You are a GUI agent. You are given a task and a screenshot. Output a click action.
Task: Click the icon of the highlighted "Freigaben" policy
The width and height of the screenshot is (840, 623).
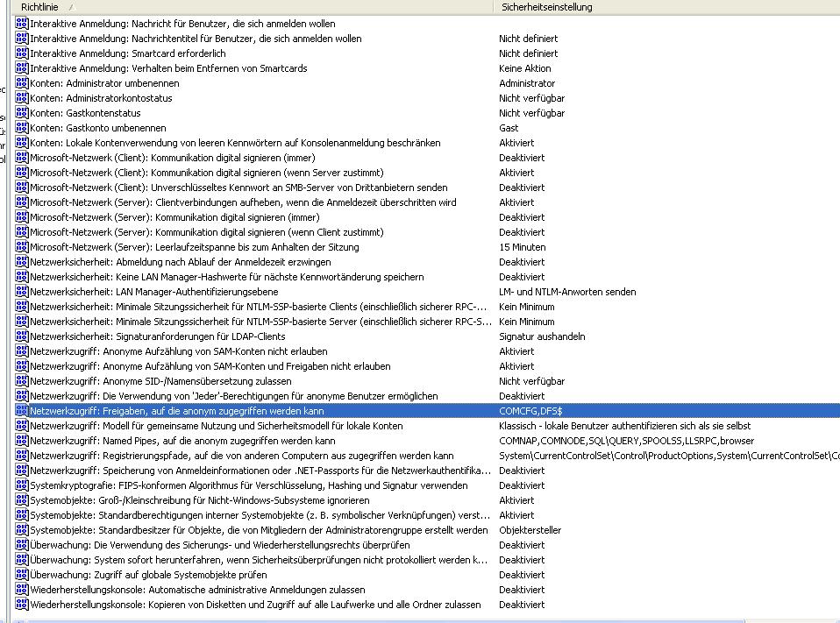21,411
